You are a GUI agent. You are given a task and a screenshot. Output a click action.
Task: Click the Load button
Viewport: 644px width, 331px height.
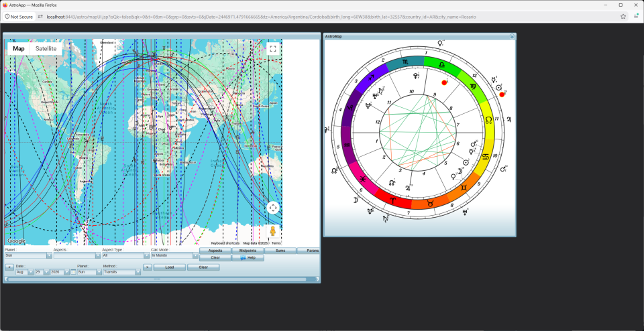[170, 267]
